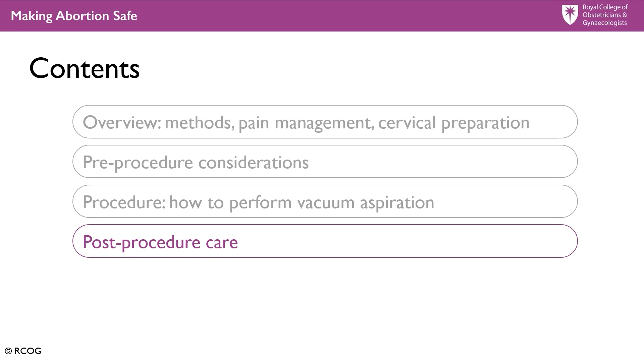Click the Making Abortion Safe header title
644x362 pixels.
click(x=74, y=16)
